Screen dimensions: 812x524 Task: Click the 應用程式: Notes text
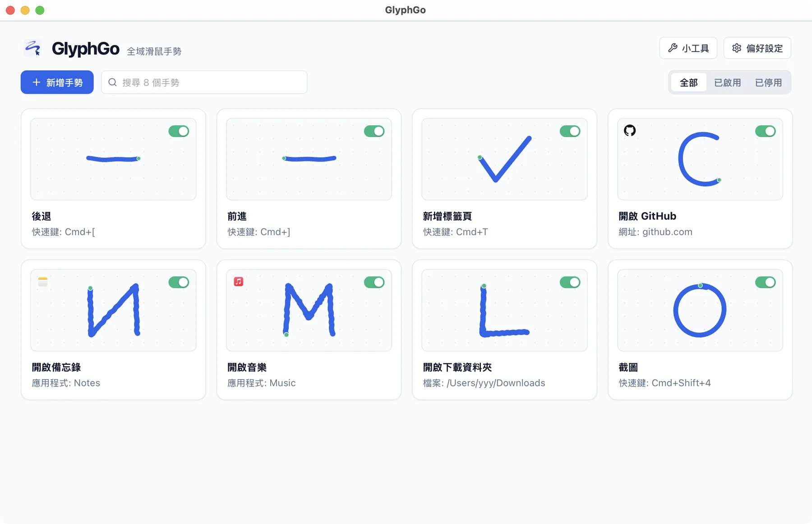tap(66, 383)
